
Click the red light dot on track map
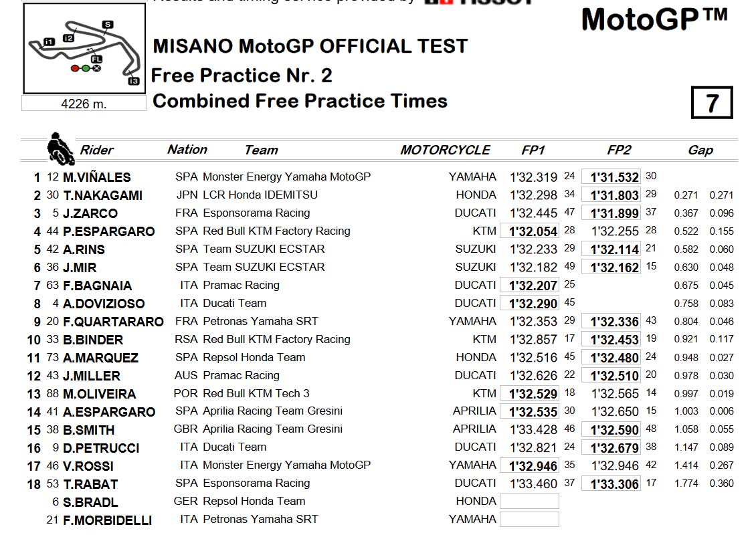click(75, 68)
